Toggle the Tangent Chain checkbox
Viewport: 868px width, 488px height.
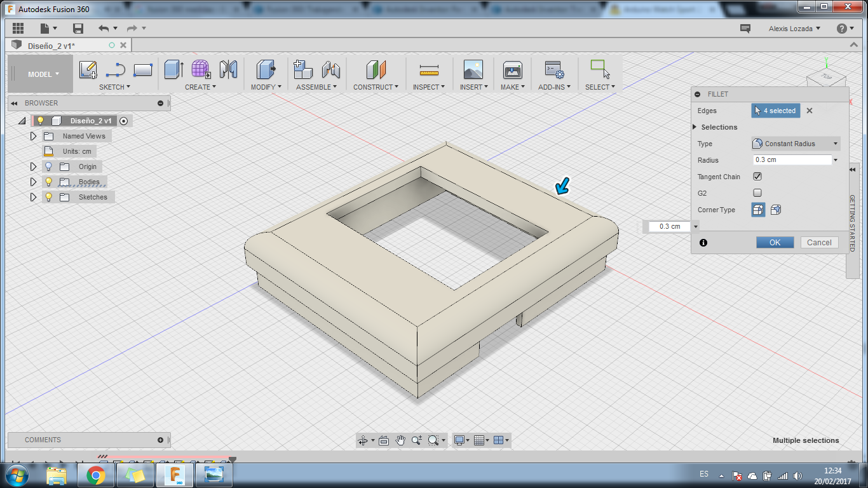[757, 177]
